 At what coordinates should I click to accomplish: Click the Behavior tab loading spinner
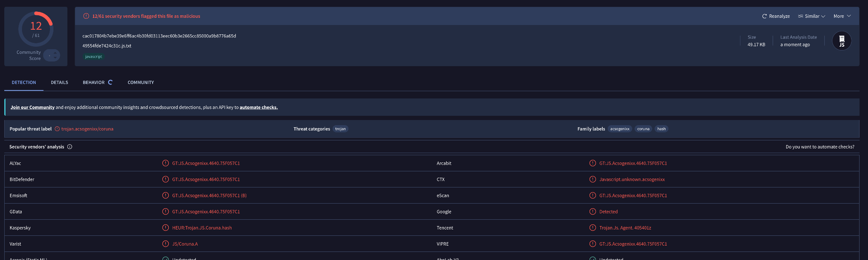point(110,82)
